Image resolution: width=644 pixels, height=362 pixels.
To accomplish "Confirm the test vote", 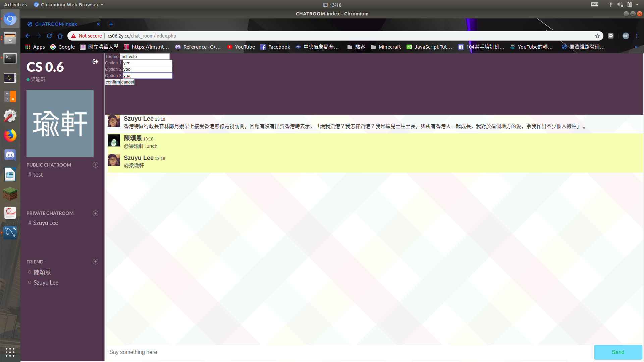I will pos(113,82).
